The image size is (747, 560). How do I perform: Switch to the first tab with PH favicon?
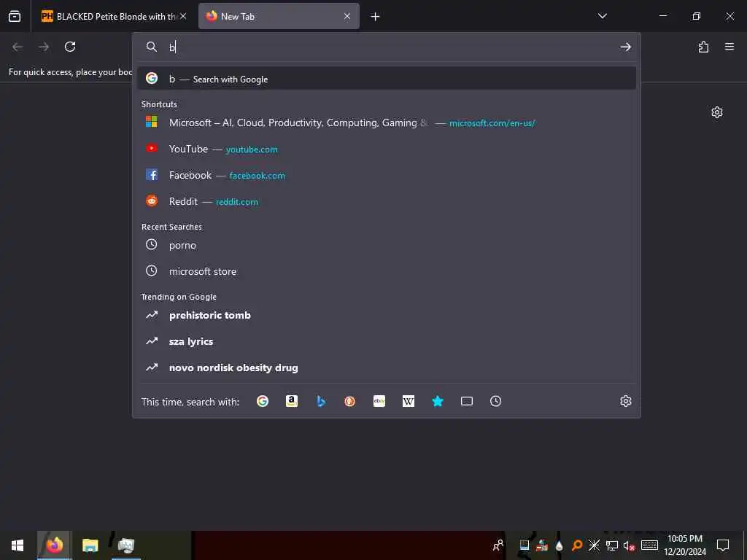click(113, 16)
